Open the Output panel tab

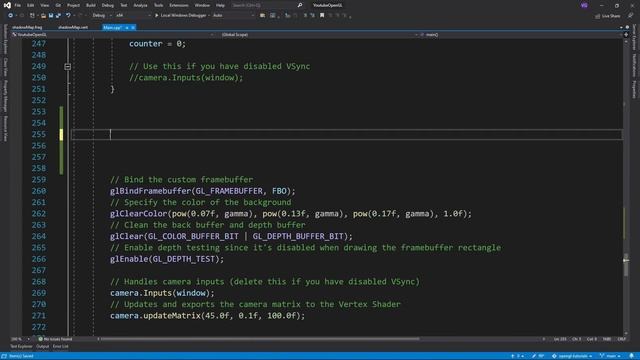click(x=42, y=346)
